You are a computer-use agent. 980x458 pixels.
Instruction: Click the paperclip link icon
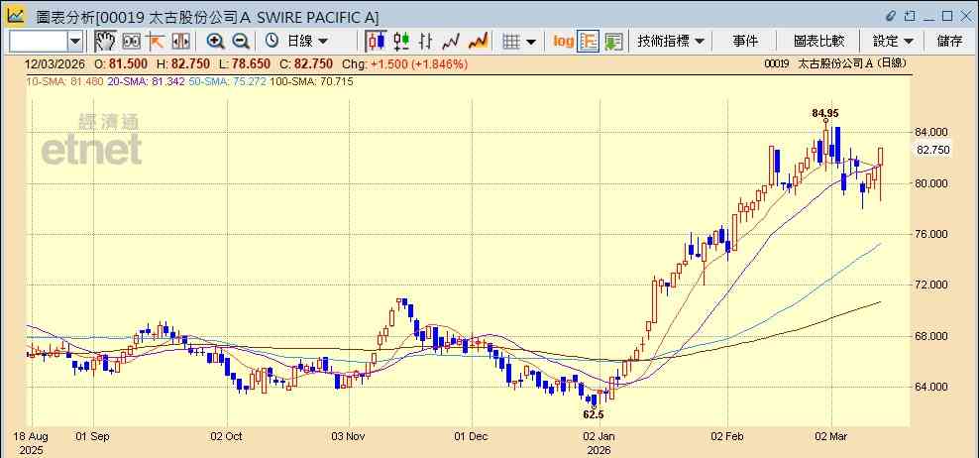891,16
